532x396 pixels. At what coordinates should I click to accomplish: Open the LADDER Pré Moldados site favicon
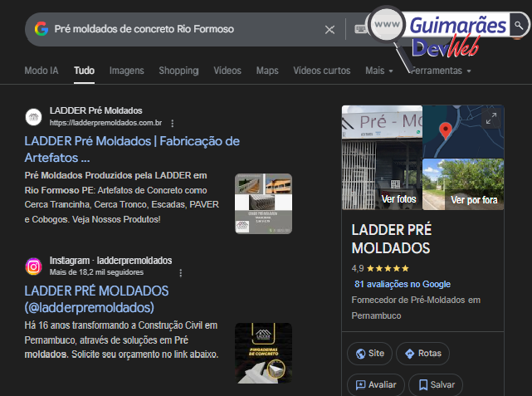pyautogui.click(x=33, y=117)
